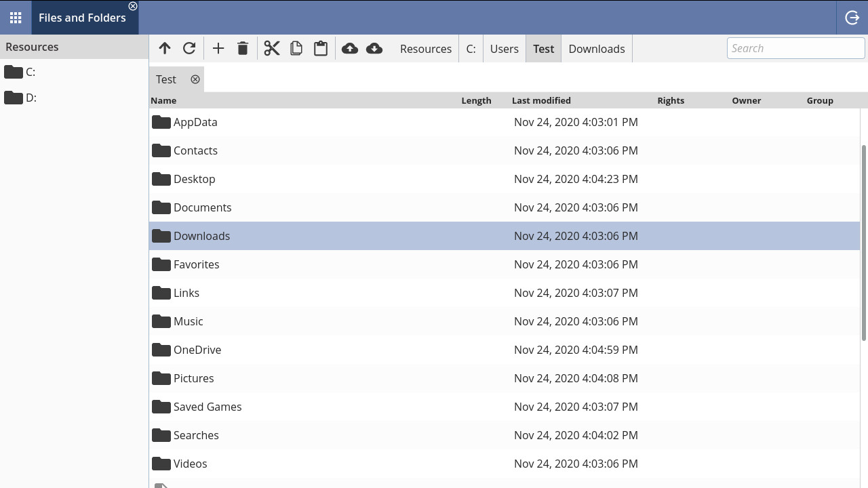This screenshot has height=488, width=868.
Task: Sort by Last modified column header
Action: (x=541, y=100)
